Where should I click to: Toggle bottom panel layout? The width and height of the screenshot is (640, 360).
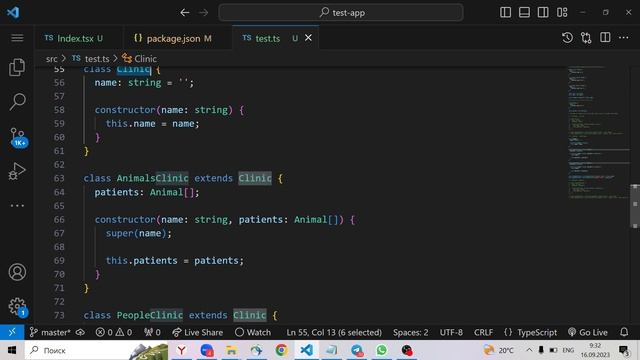tap(524, 12)
